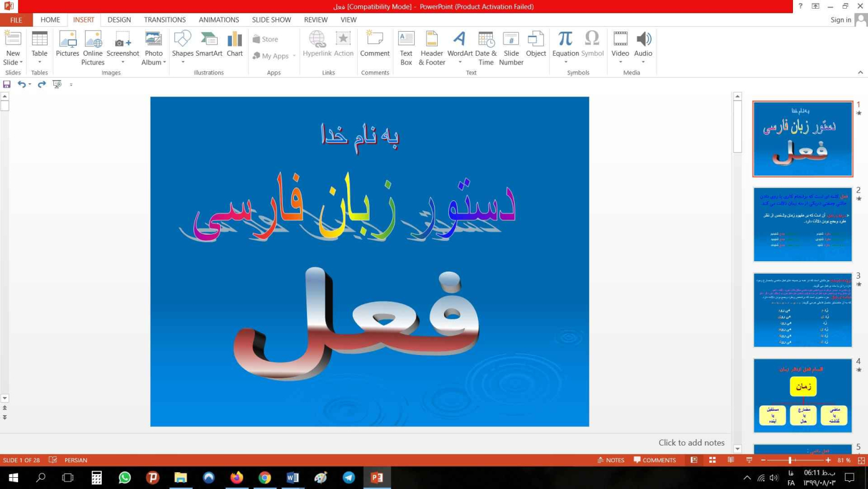This screenshot has width=868, height=489.
Task: Open the File menu
Action: 16,20
